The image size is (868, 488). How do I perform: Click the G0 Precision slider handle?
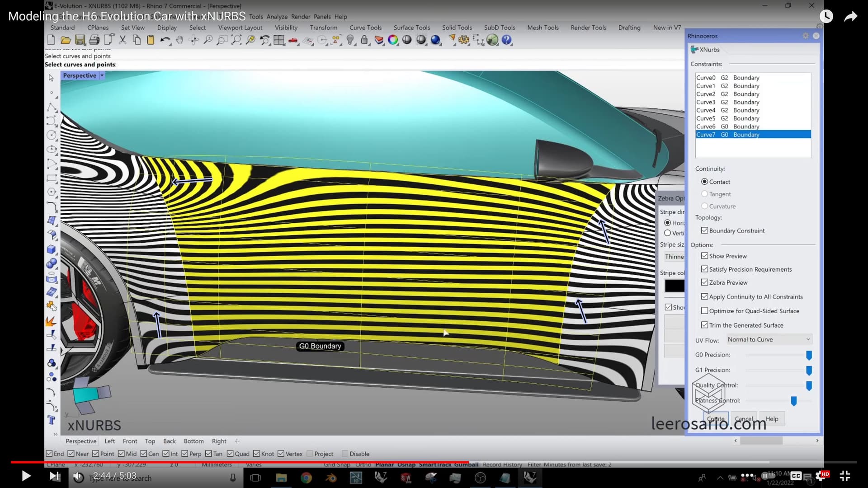(809, 355)
